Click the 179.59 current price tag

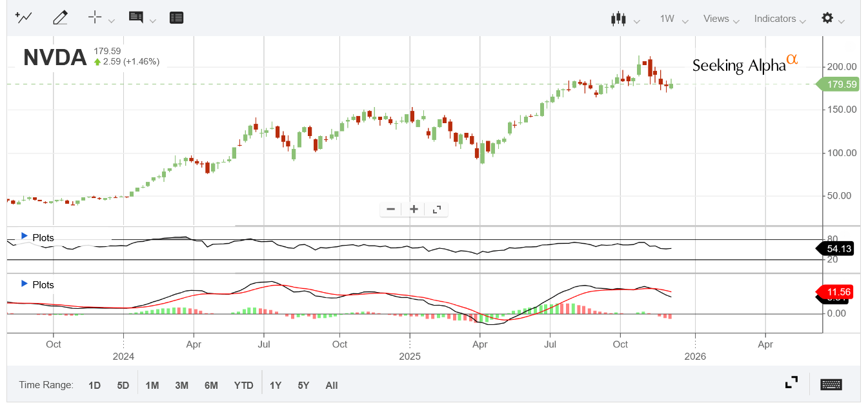[838, 84]
